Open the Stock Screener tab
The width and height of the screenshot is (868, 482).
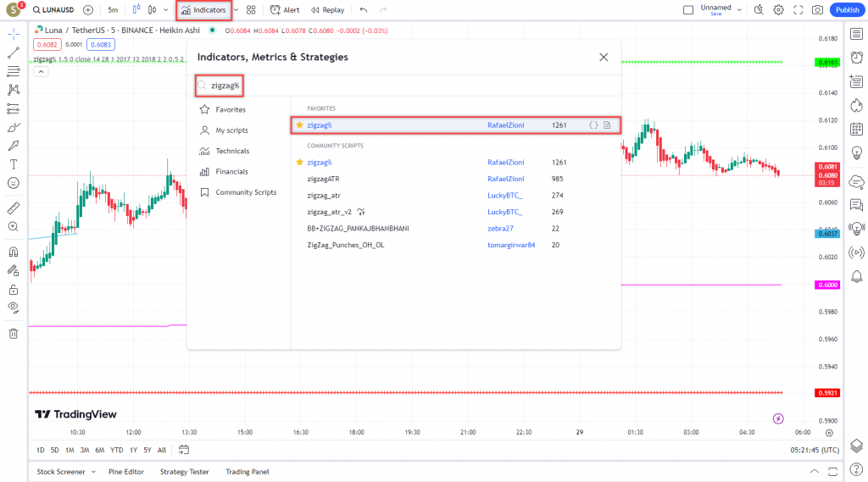[x=61, y=472]
